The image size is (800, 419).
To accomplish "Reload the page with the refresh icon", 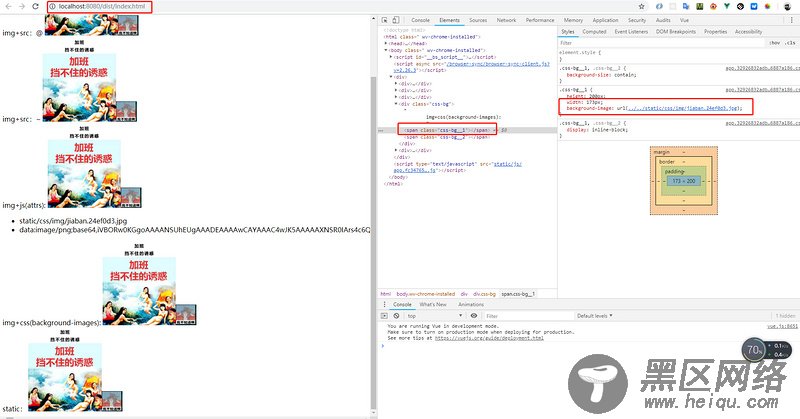I will 35,7.
